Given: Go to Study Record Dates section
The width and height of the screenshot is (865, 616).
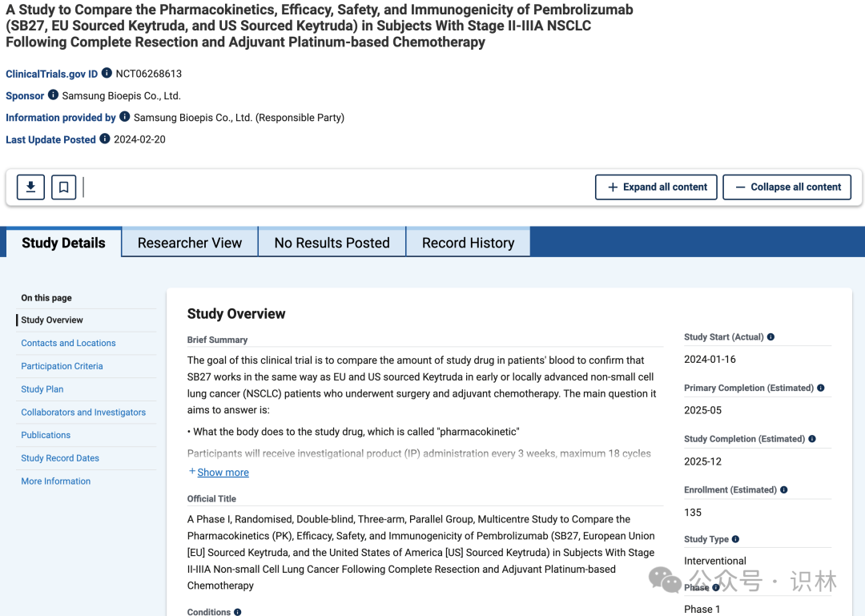Looking at the screenshot, I should pos(60,458).
